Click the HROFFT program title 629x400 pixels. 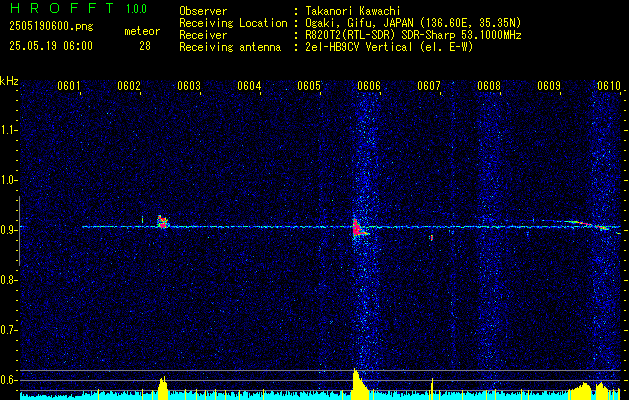pos(61,8)
